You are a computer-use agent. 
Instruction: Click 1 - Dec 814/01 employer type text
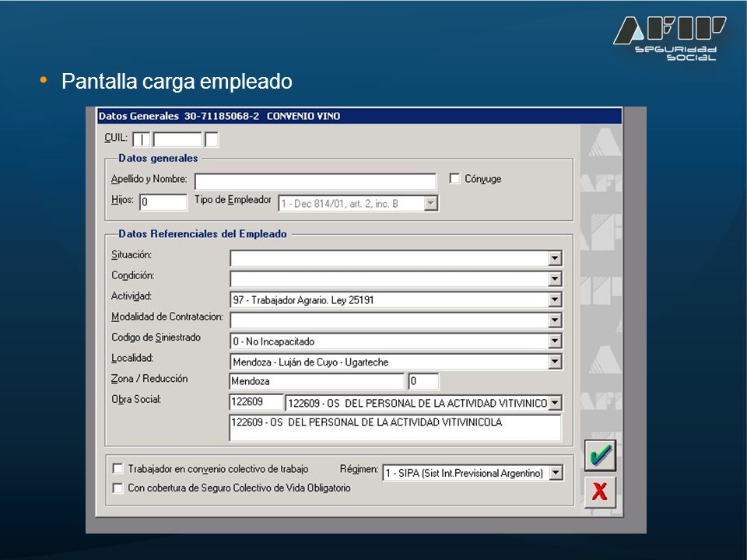339,204
